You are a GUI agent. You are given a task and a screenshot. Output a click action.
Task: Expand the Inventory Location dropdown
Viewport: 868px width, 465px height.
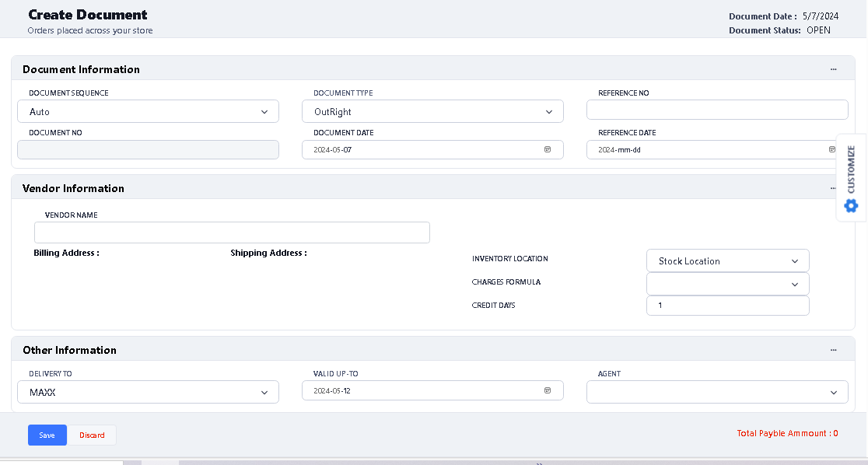(x=727, y=261)
